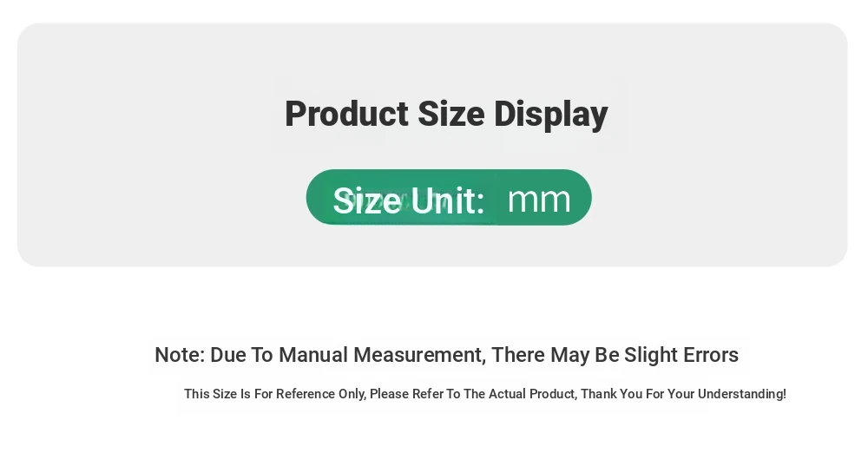Click the word "Understanding!" at line end
Viewport: 868px width, 453px height.
click(x=742, y=394)
